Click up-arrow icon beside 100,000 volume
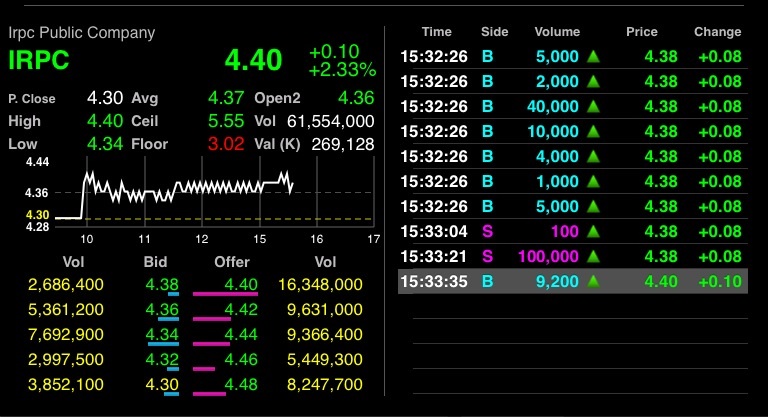 tap(593, 256)
